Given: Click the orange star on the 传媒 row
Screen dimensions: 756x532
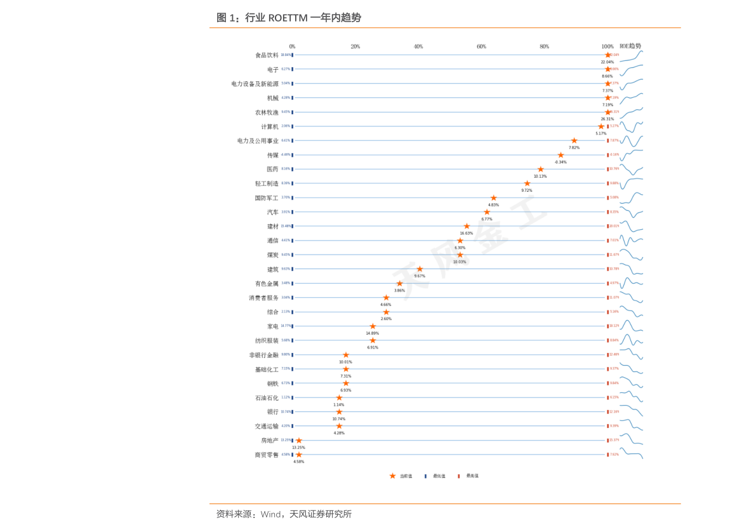Looking at the screenshot, I should tap(560, 155).
